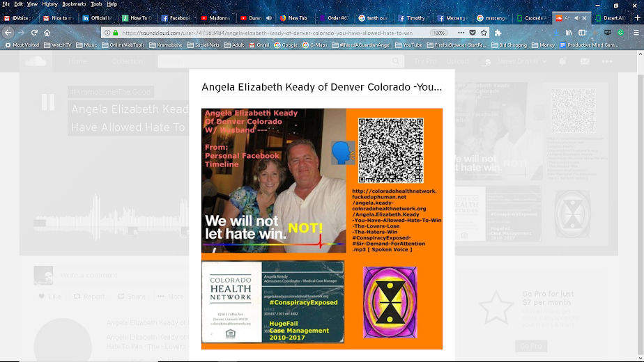Toggle the Firefox sidebar view
Screen dimensions: 644x362
click(583, 33)
